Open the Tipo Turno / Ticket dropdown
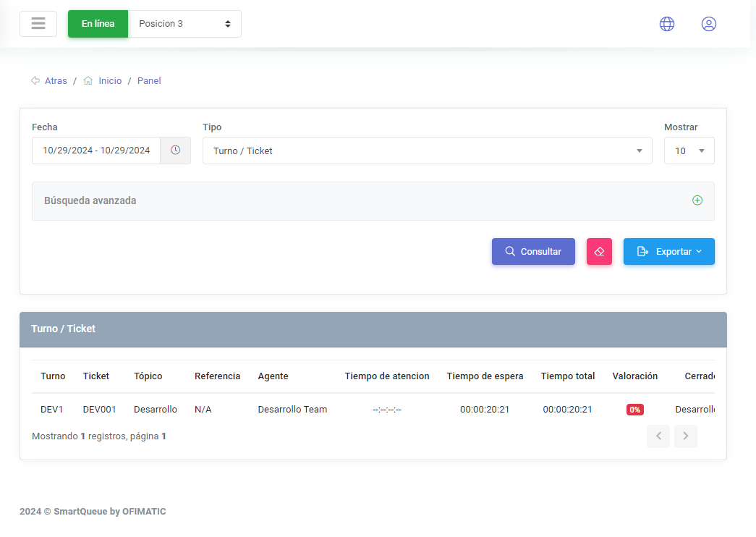This screenshot has height=537, width=756. coord(427,151)
